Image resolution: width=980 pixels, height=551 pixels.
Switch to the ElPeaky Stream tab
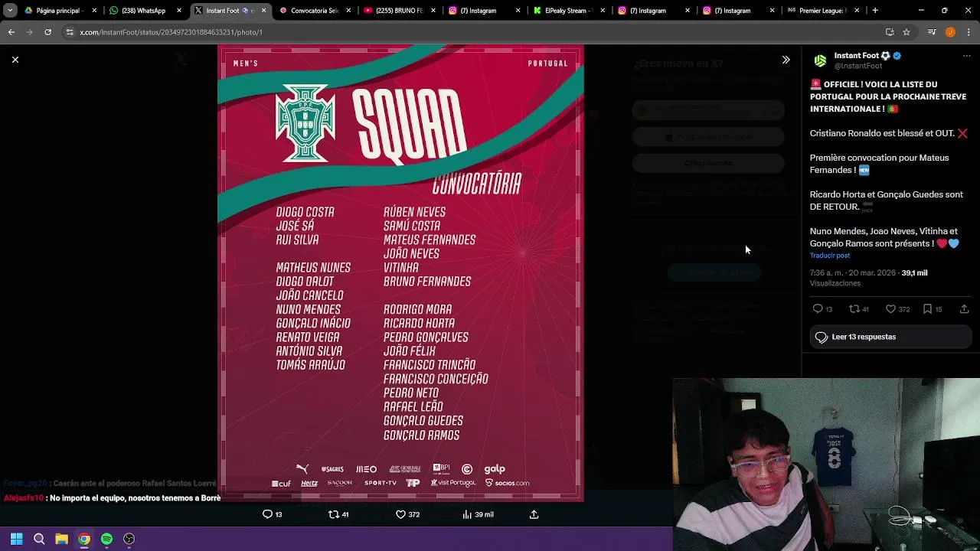567,11
